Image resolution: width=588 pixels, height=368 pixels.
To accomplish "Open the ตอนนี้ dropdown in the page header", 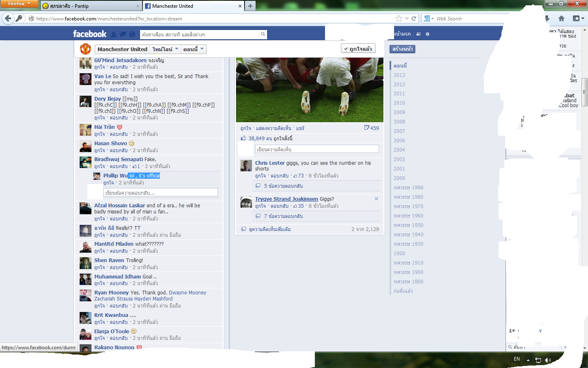I will 193,49.
